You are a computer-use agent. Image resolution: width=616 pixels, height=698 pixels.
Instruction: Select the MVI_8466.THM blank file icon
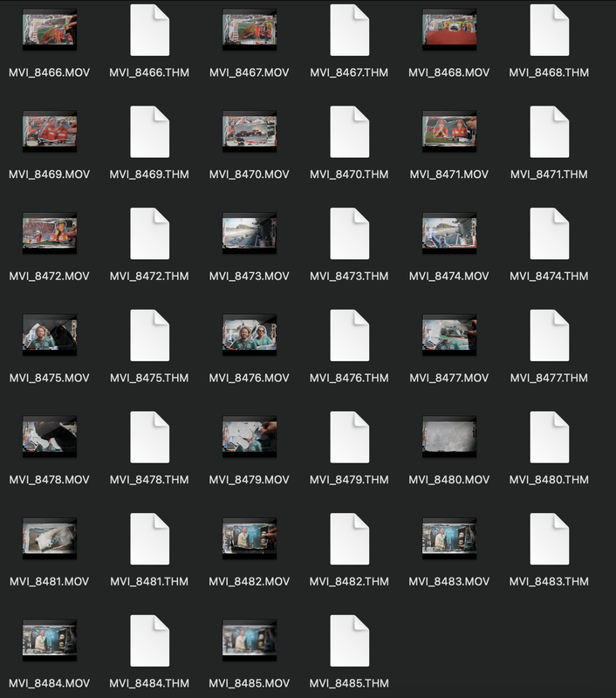149,31
